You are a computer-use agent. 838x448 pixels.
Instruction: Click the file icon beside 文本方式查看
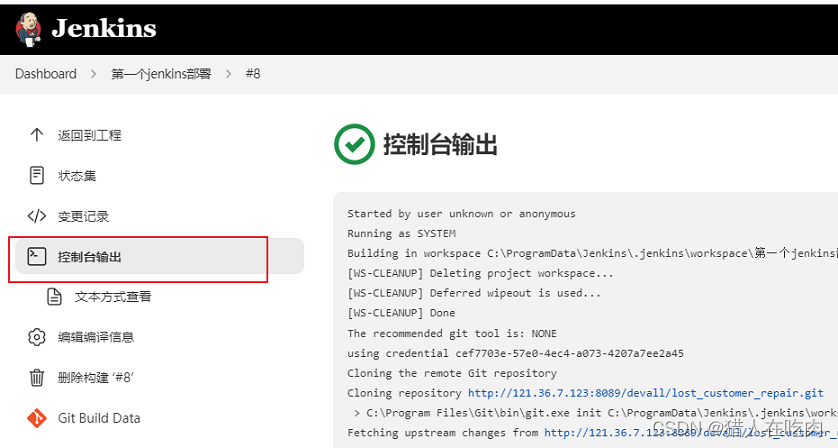55,296
